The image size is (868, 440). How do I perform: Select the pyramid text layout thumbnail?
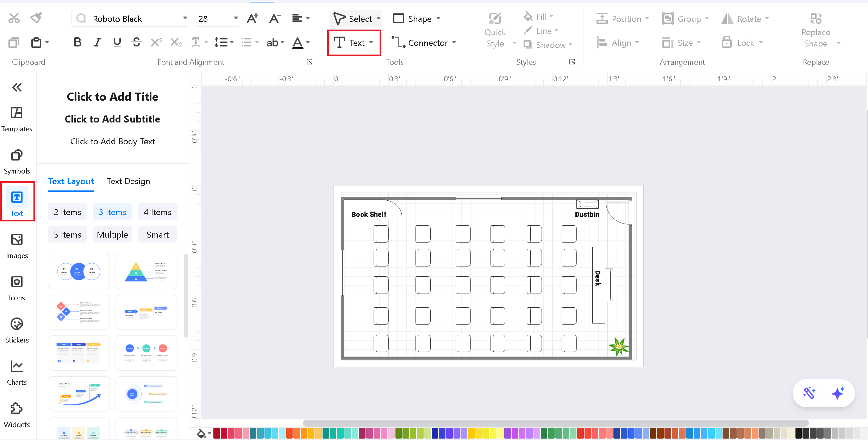(x=146, y=271)
